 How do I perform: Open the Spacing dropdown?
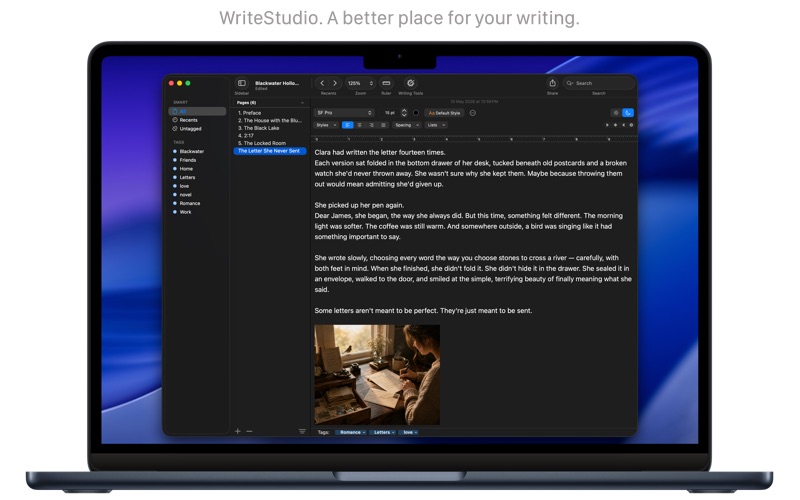pyautogui.click(x=407, y=125)
